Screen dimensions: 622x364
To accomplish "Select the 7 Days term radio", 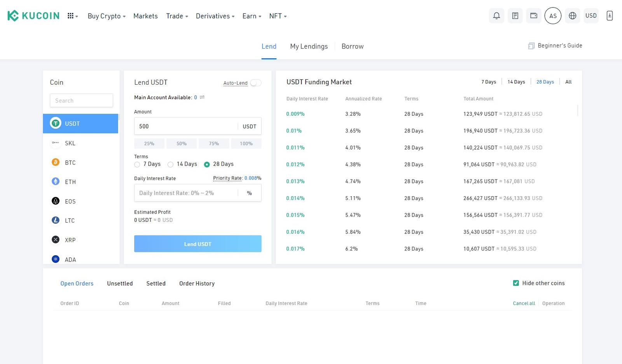I will coord(137,165).
